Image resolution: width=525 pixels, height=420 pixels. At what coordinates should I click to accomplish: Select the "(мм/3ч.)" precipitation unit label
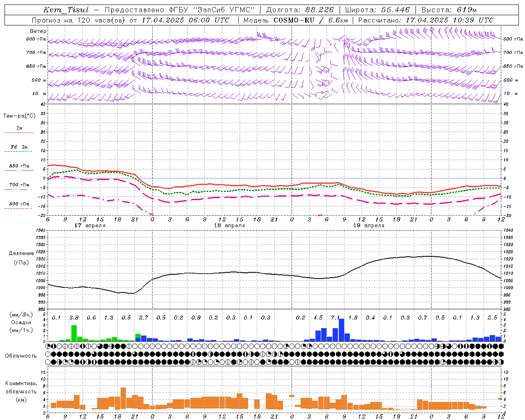(x=21, y=315)
